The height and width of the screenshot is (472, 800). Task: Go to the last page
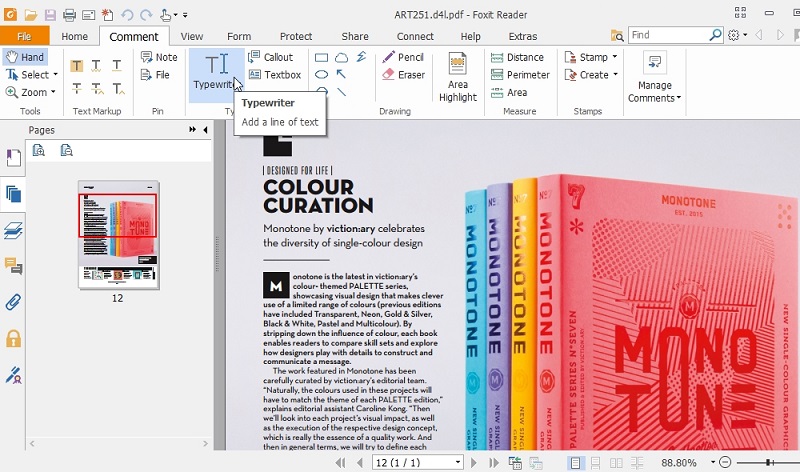(493, 463)
